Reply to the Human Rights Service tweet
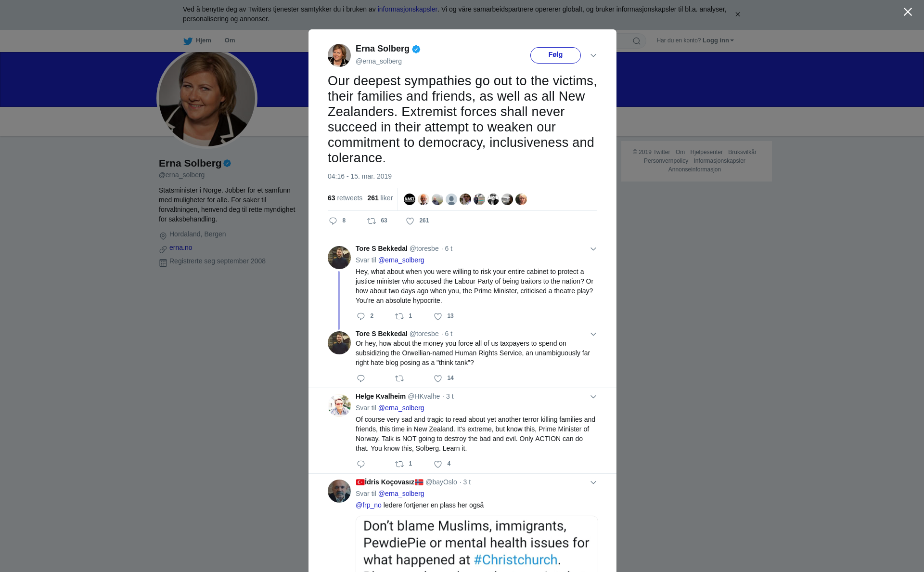The image size is (924, 572). pos(361,378)
